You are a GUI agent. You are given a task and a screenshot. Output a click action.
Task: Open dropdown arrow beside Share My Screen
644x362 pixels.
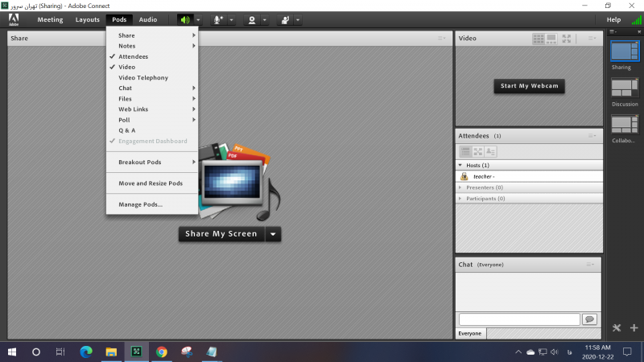[274, 234]
